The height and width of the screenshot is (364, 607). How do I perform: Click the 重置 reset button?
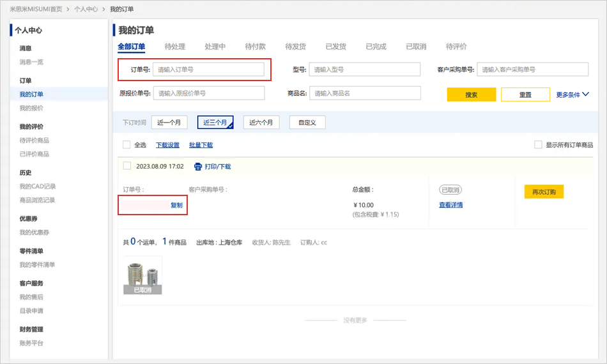[x=525, y=95]
